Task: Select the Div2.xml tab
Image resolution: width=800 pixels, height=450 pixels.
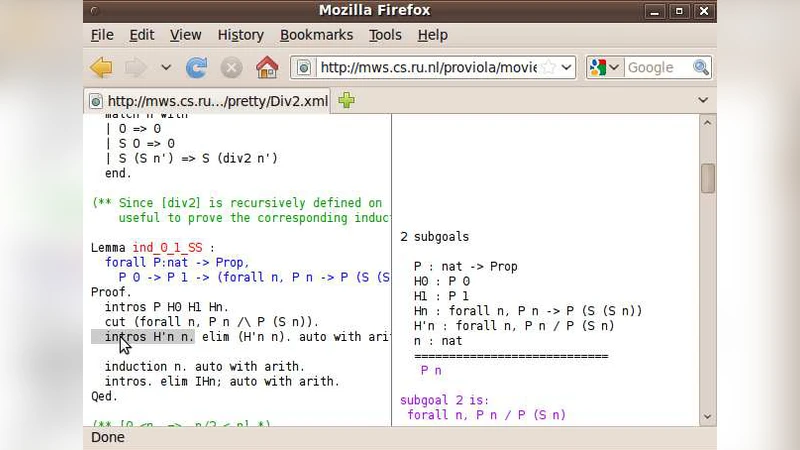Action: pyautogui.click(x=208, y=101)
